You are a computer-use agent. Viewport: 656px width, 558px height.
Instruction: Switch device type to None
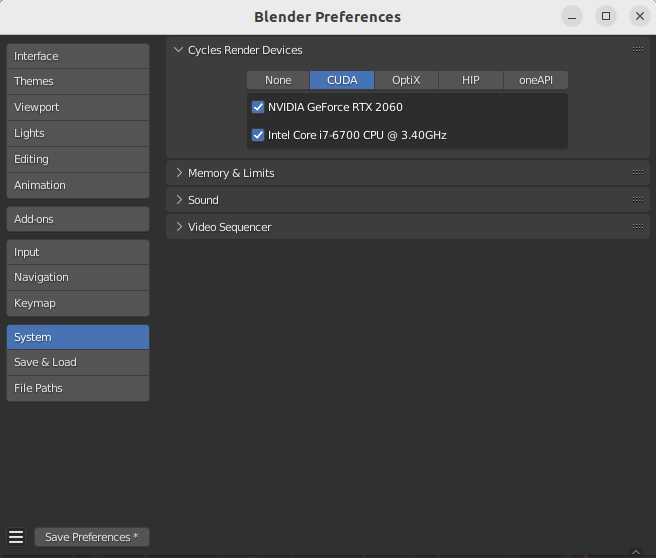pos(278,80)
